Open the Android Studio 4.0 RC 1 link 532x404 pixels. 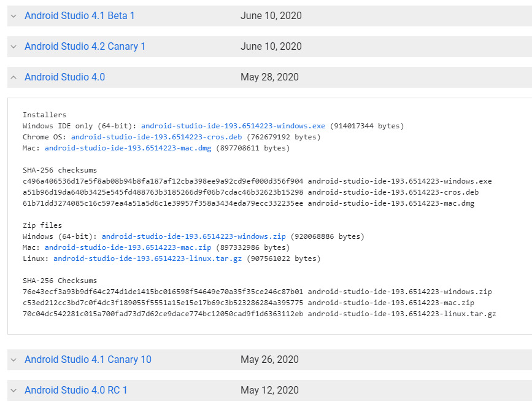coord(75,390)
